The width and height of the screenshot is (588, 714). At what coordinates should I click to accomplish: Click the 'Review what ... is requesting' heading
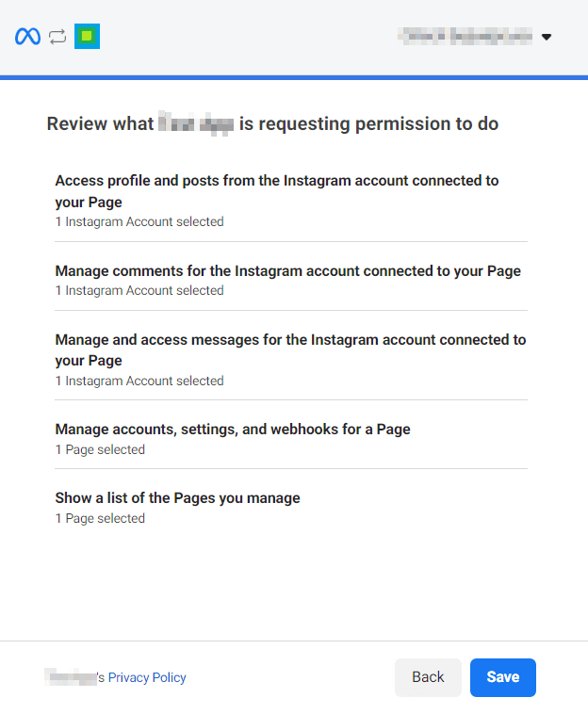273,123
